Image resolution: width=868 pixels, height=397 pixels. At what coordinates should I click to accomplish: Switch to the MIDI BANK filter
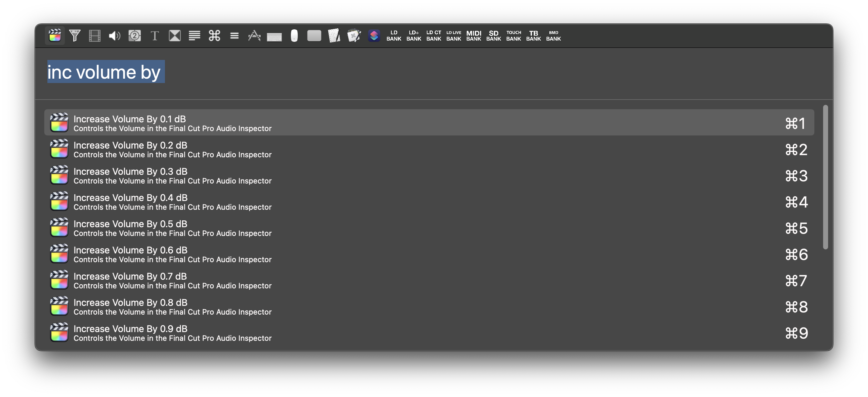[x=473, y=35]
